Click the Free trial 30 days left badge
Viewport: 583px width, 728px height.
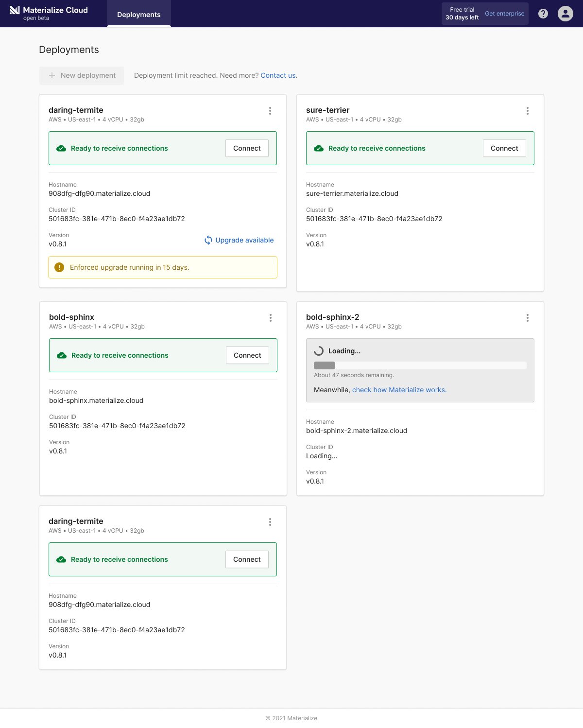click(x=462, y=14)
